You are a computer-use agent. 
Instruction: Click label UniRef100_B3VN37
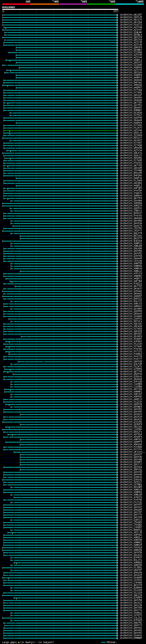point(131,558)
